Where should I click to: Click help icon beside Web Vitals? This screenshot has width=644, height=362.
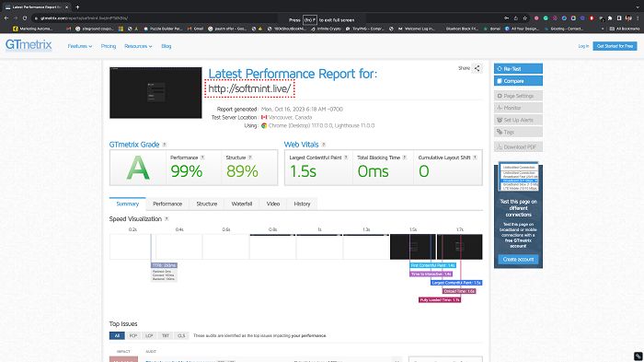[324, 145]
